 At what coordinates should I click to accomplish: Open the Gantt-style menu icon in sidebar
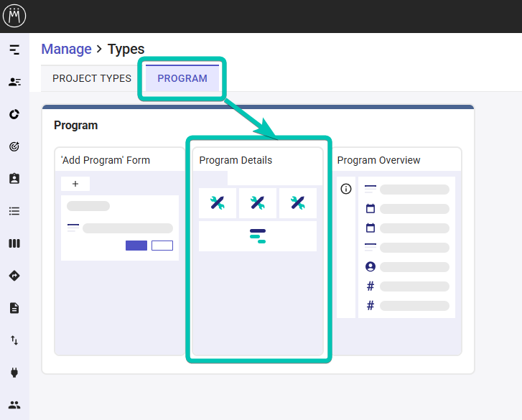tap(14, 50)
